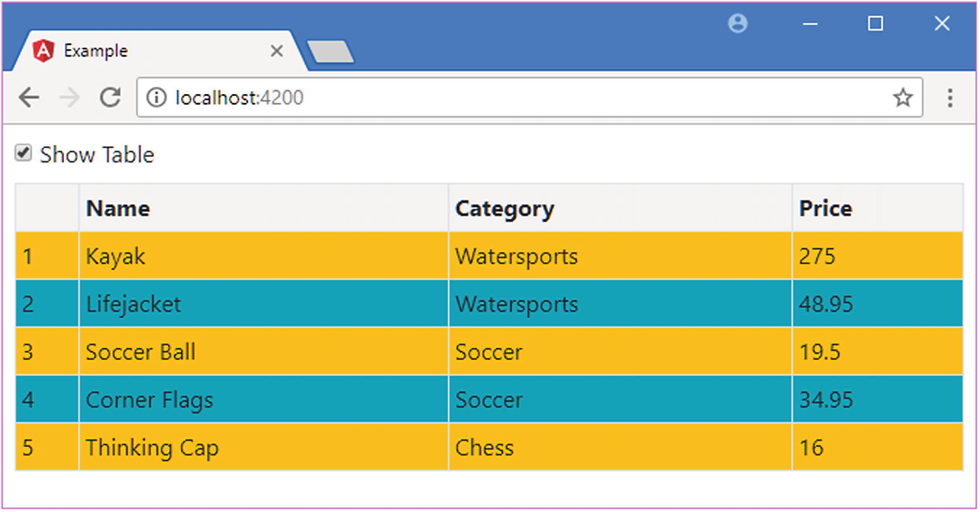Click the Price column header

825,209
